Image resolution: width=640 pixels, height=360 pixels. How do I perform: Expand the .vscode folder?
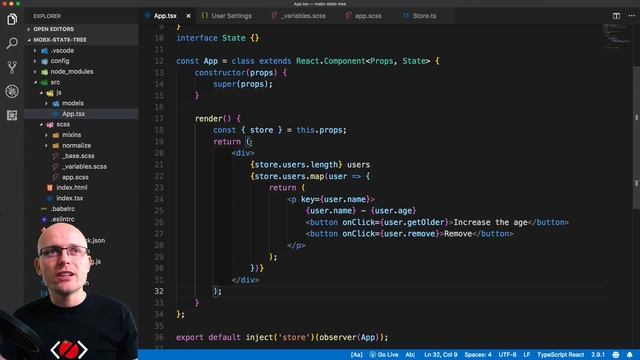click(x=62, y=50)
